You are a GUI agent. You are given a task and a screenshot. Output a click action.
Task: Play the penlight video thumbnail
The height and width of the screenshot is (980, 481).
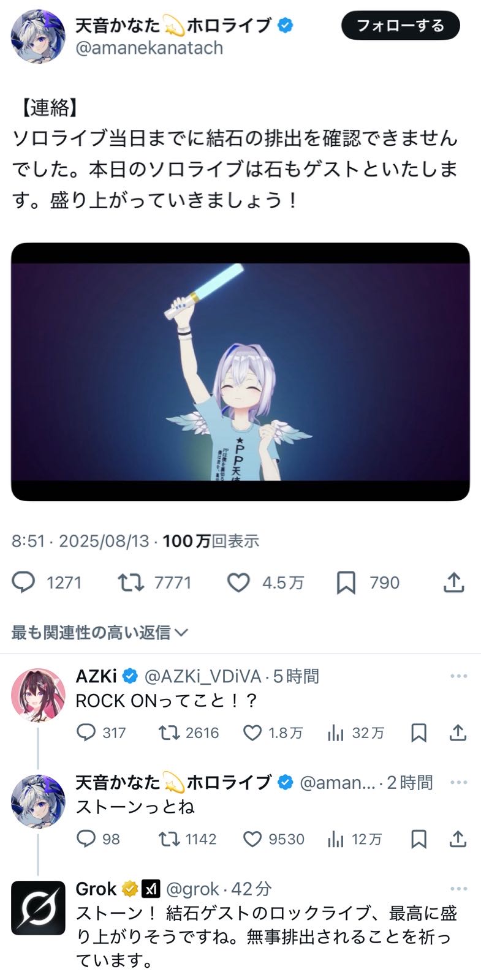[x=240, y=372]
